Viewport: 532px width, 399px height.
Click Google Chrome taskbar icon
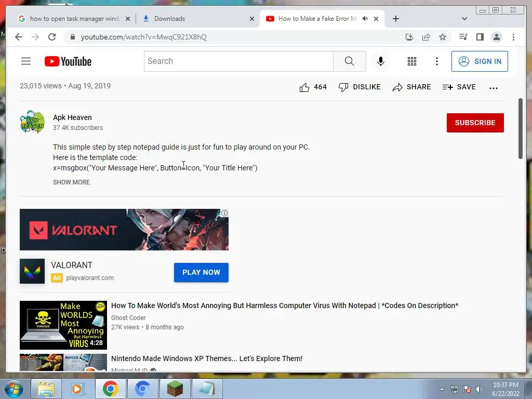111,389
